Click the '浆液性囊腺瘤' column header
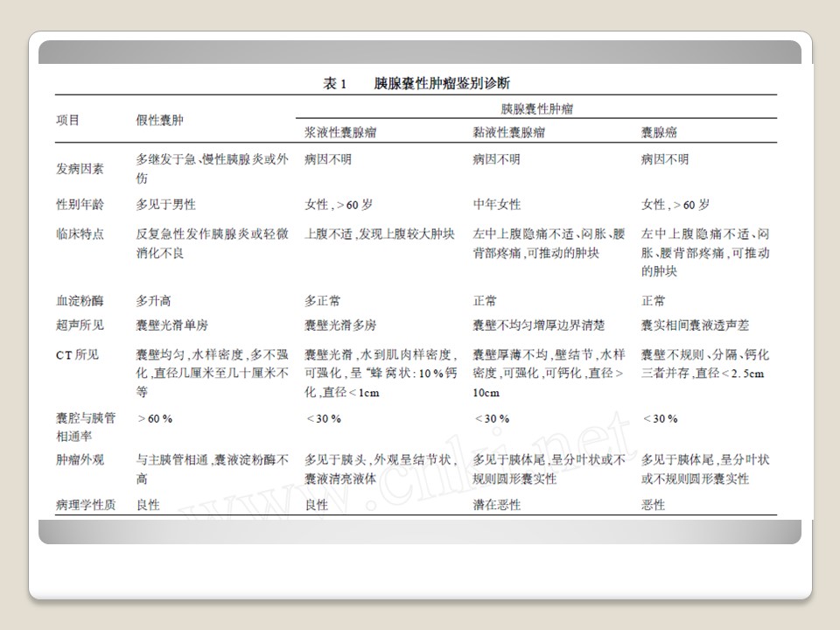840x630 pixels. click(340, 132)
